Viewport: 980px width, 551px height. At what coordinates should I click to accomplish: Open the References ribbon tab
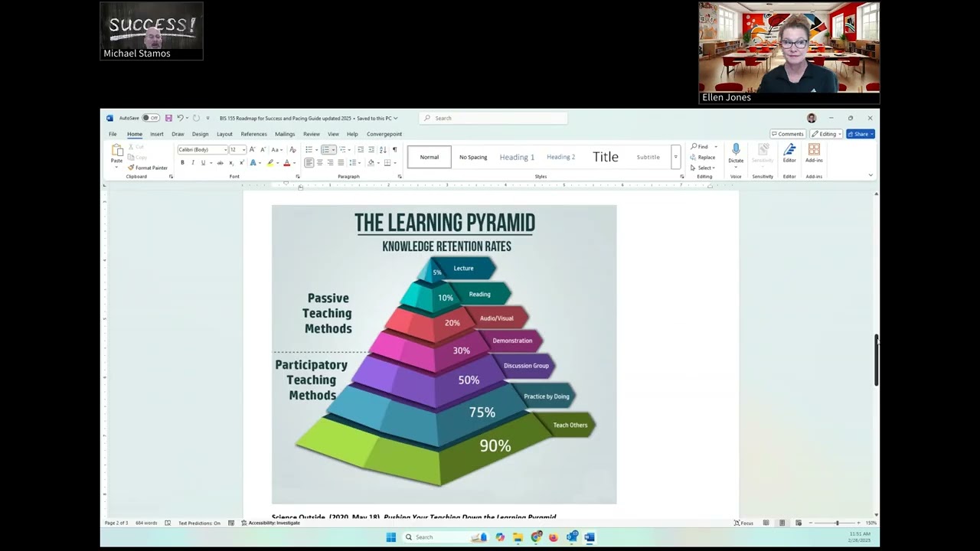coord(254,134)
